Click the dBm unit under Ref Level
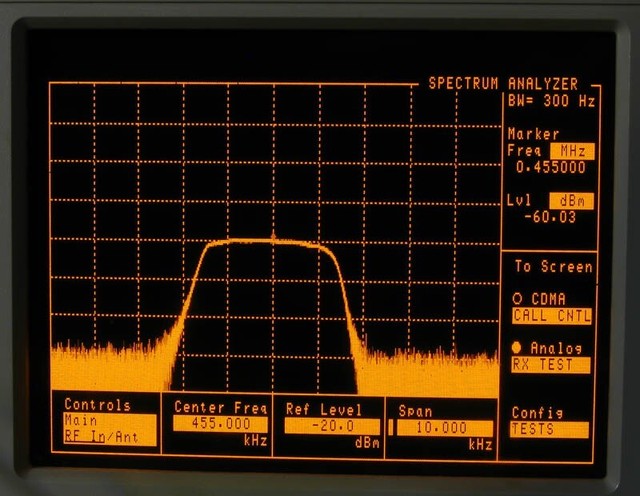This screenshot has width=640, height=496. [367, 443]
